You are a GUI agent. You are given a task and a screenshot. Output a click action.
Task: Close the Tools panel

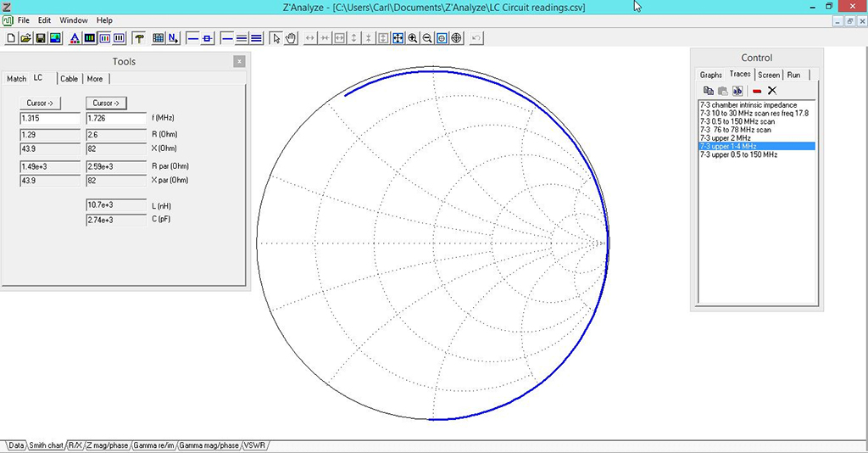click(239, 61)
